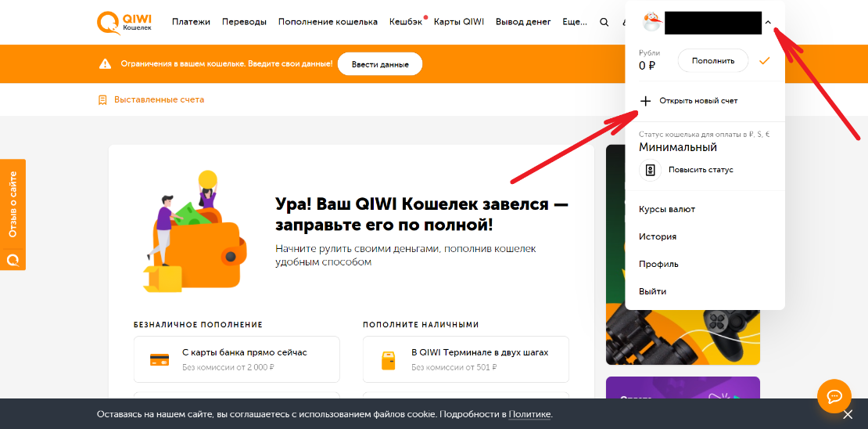Open the Переводы menu

(x=244, y=22)
